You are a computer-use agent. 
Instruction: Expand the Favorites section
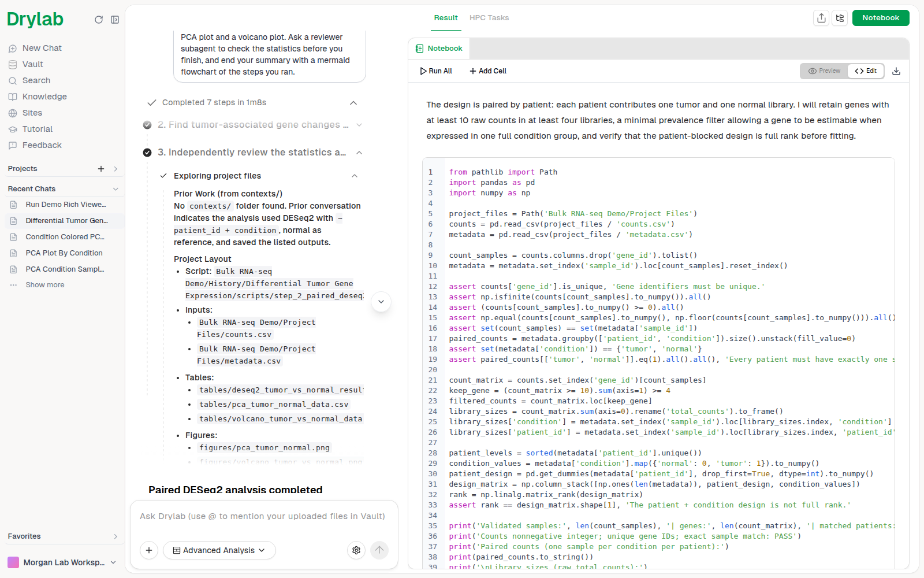[x=115, y=536]
